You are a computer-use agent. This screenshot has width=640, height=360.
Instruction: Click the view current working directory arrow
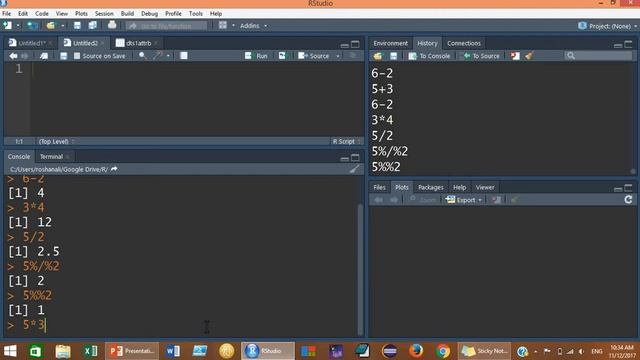114,169
